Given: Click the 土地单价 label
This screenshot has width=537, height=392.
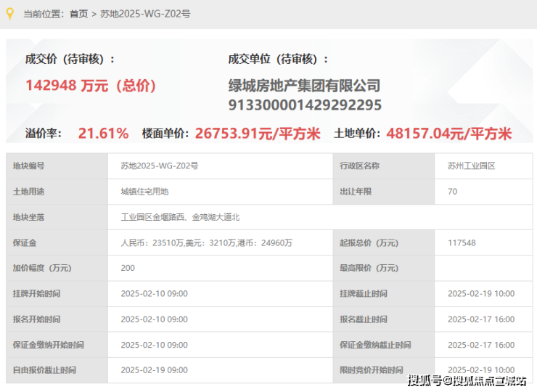Looking at the screenshot, I should click(x=357, y=134).
